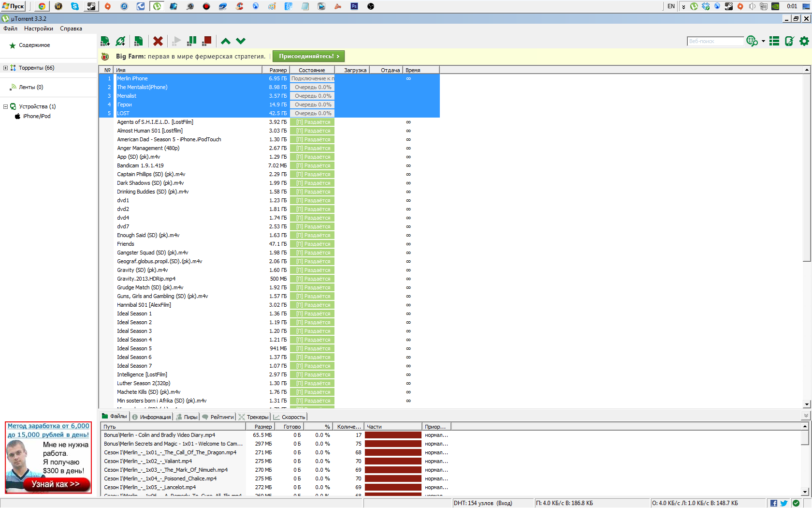Sort torrents by the Имя column header
812x508 pixels.
[188, 70]
